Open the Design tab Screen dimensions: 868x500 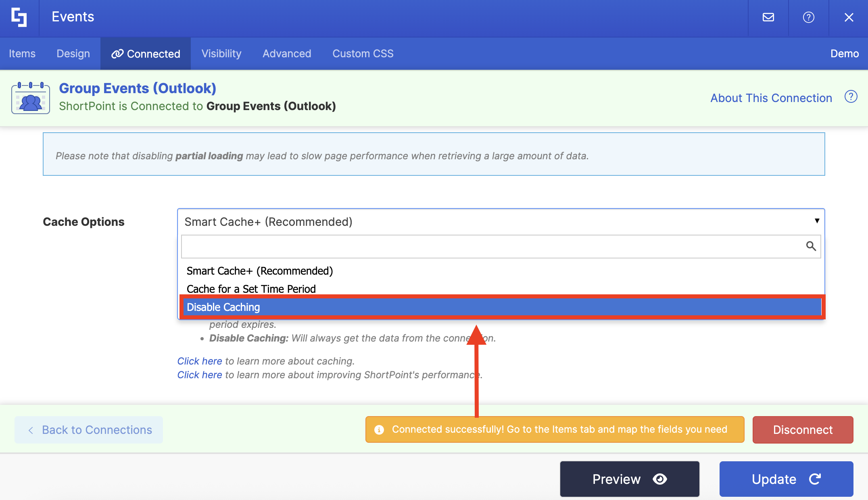coord(73,54)
